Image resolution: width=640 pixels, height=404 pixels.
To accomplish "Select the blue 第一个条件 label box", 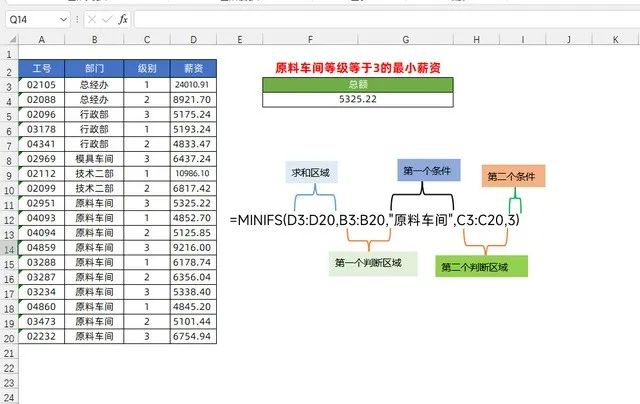I will tap(428, 170).
